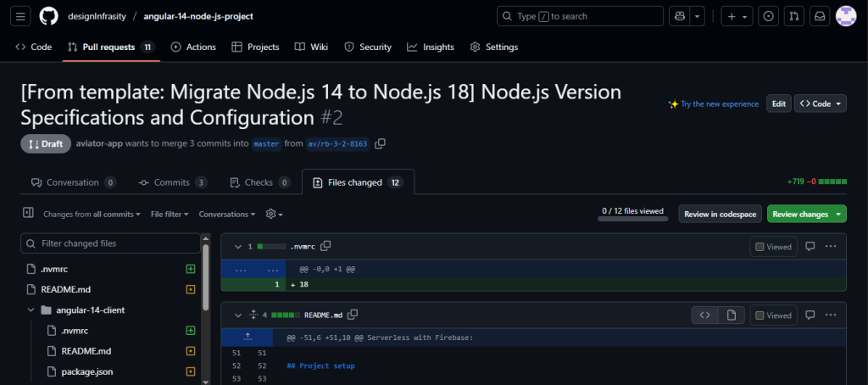Open the notifications inbox icon
Image resolution: width=868 pixels, height=385 pixels.
pyautogui.click(x=819, y=16)
